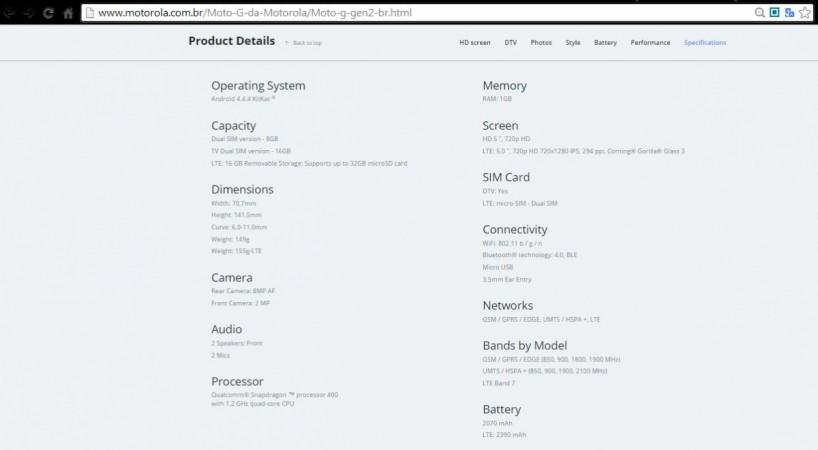Screen dimensions: 818x450
Task: Select the Style nav item
Action: click(x=573, y=43)
